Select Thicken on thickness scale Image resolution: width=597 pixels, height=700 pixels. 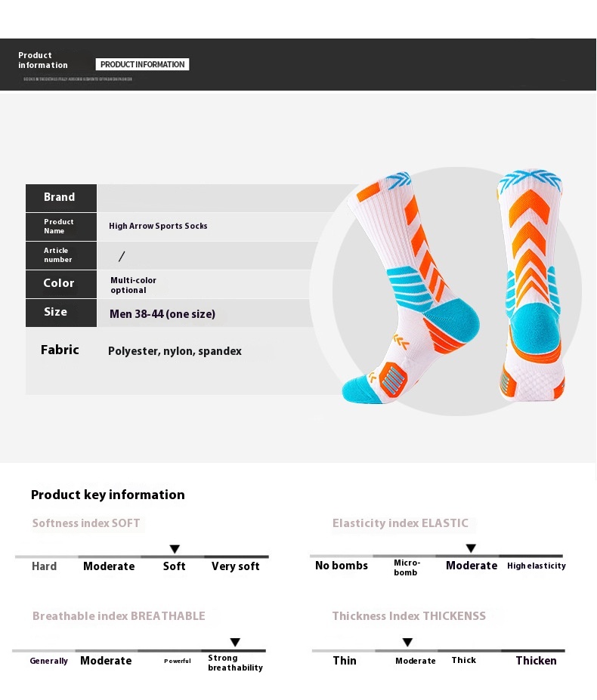tap(537, 660)
